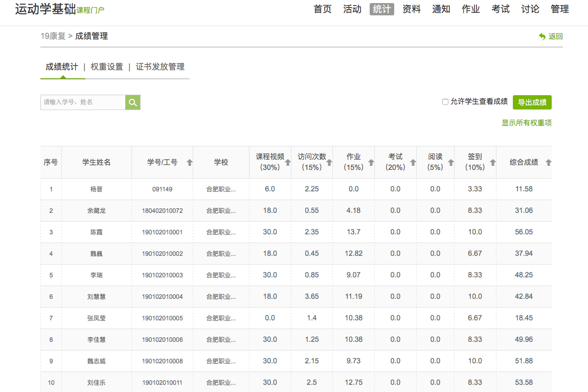Select student 陈霞 in the table

click(x=96, y=232)
